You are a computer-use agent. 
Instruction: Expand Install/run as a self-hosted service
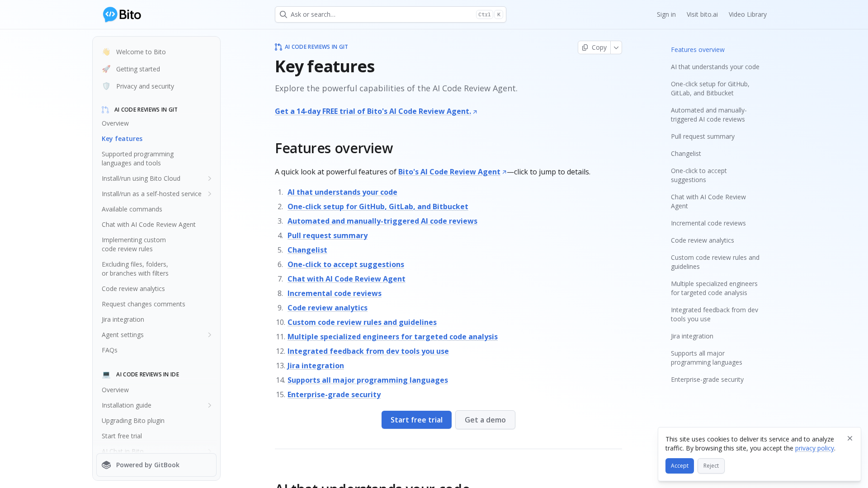point(210,194)
